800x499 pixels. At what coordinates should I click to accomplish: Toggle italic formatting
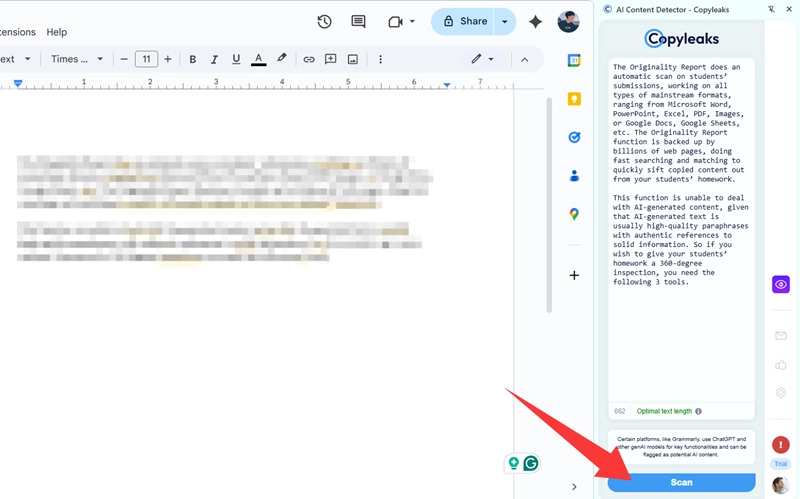[214, 59]
